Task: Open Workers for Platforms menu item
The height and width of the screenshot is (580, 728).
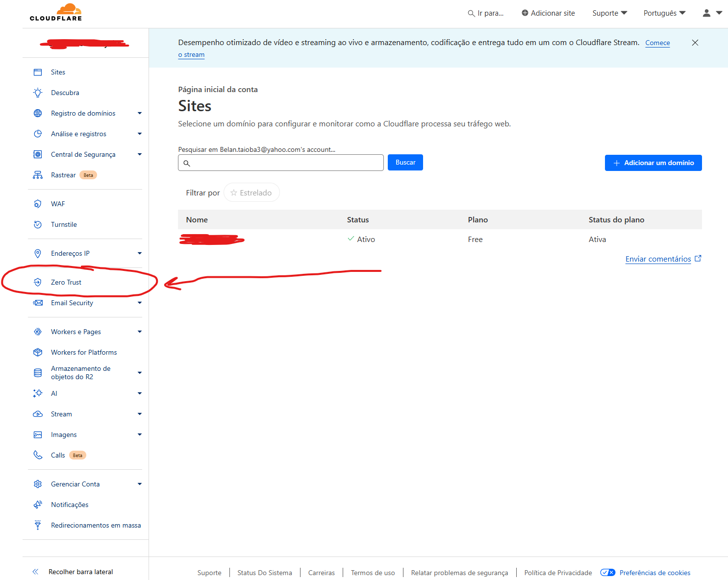Action: click(84, 352)
